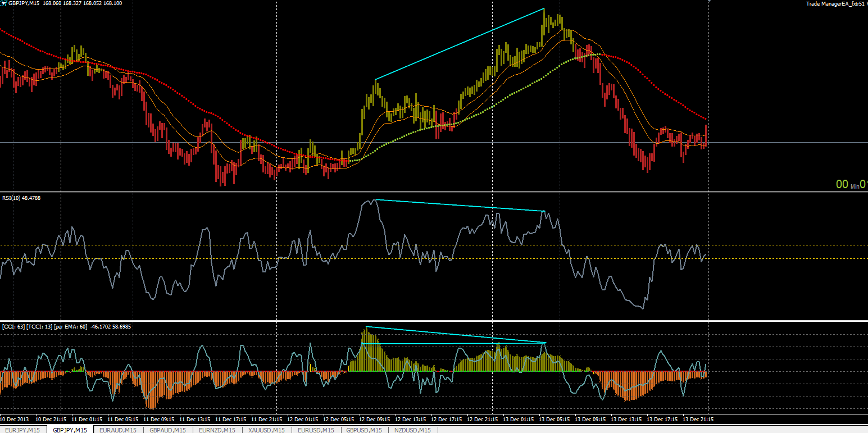Click the 11 Dec 01:15 time label

88,419
